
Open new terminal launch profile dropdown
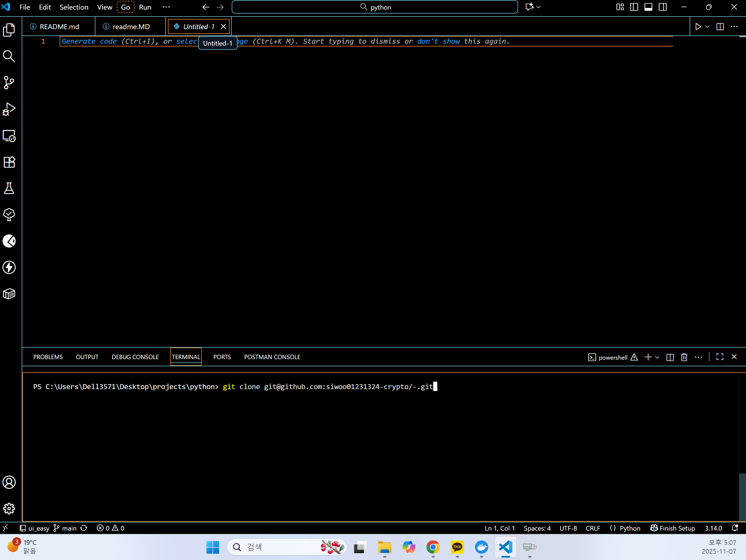coord(657,357)
